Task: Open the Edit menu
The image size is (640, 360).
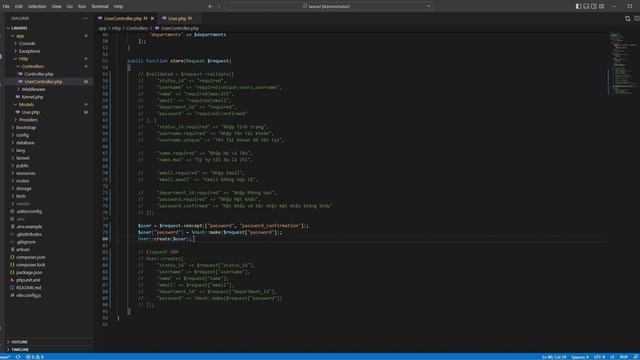Action: click(19, 7)
